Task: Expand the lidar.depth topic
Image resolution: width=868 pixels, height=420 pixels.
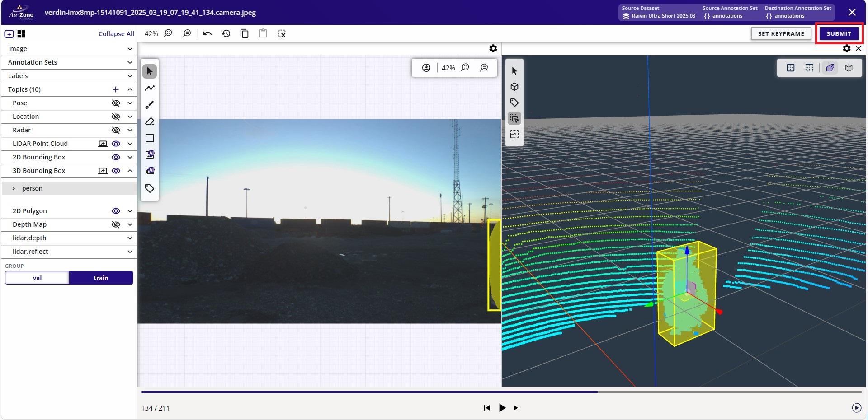Action: (x=130, y=238)
